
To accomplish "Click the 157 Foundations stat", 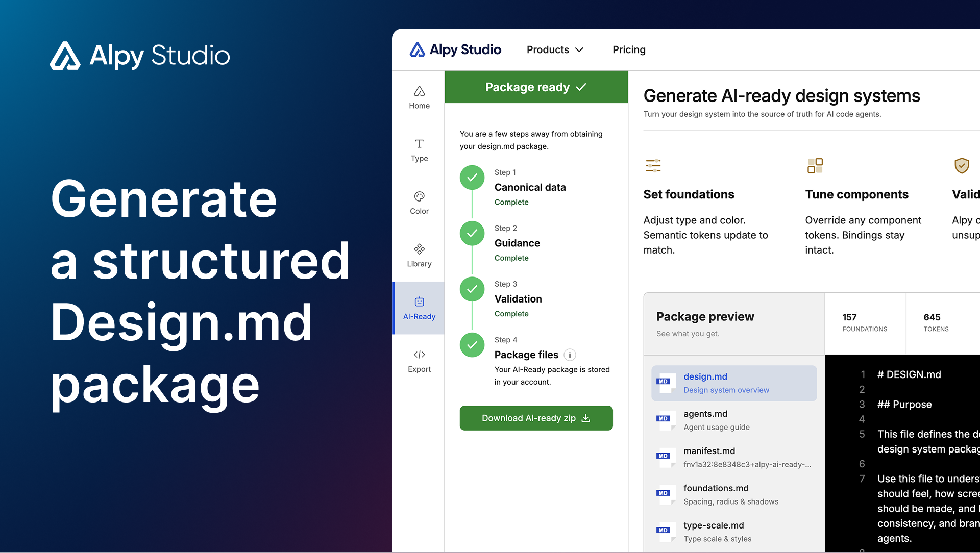I will coord(865,322).
